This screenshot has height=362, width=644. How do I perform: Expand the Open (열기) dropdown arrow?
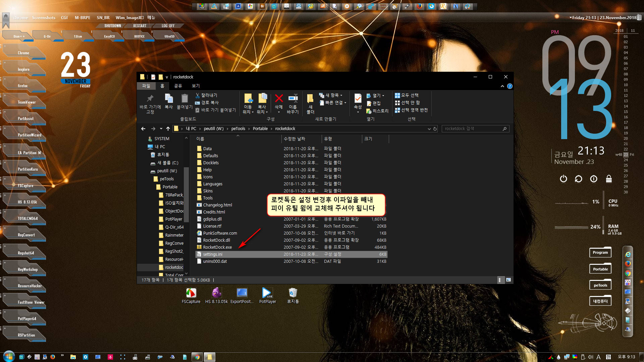tap(383, 96)
